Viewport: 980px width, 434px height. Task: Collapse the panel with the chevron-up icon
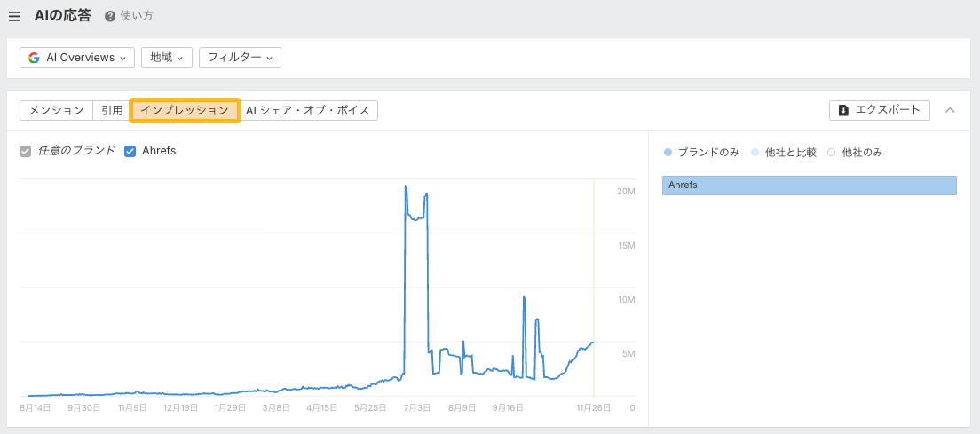950,110
